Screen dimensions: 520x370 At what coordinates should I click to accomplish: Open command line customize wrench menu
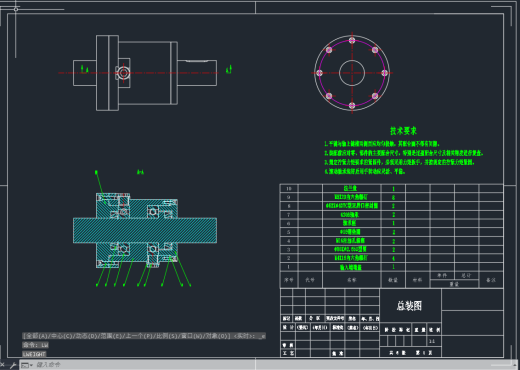[x=13, y=365]
